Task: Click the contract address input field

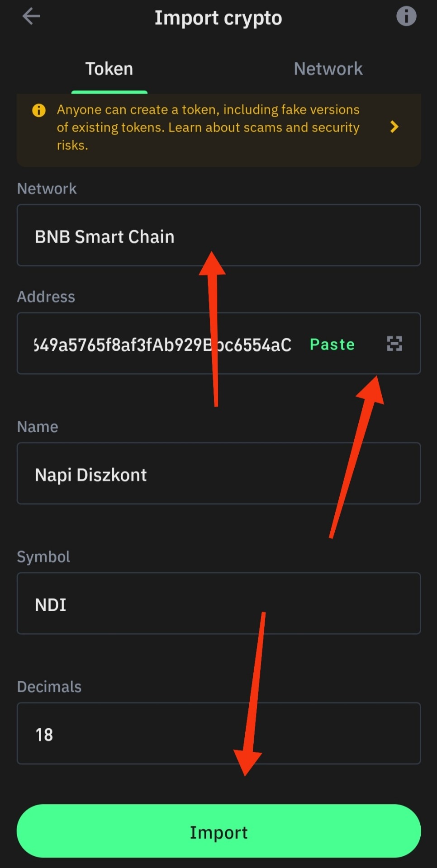Action: (x=163, y=344)
